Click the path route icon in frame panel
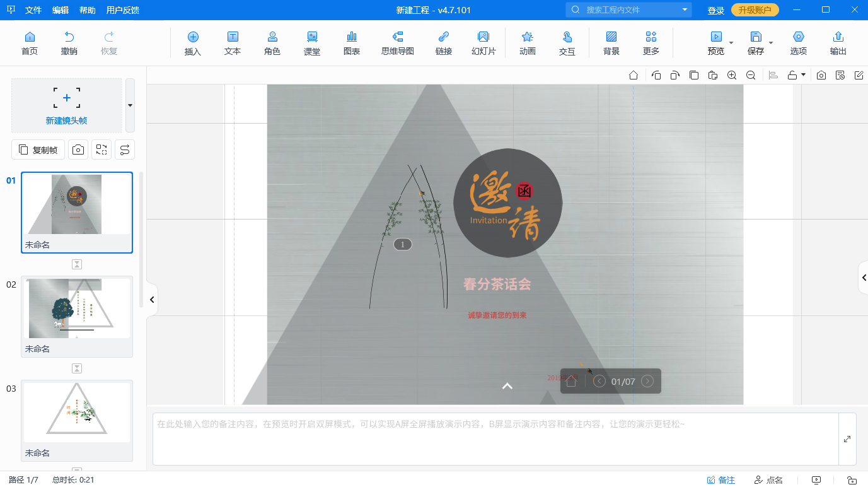This screenshot has height=487, width=868. [x=125, y=150]
